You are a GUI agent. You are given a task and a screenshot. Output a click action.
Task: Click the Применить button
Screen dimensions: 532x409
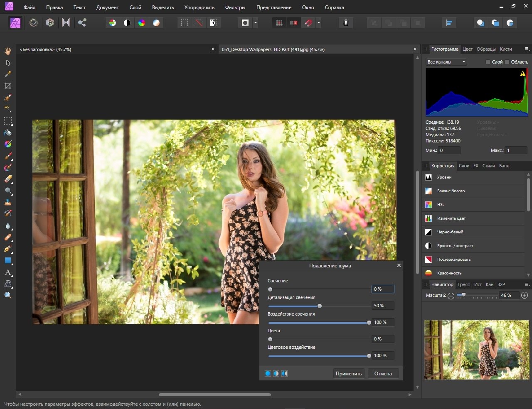coord(348,374)
